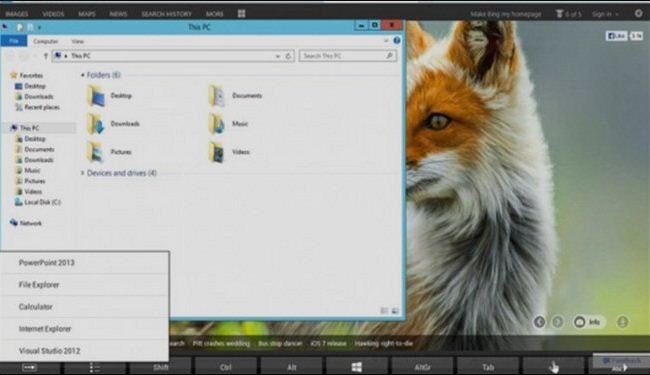The image size is (650, 375).
Task: Open Bing VIDEOS link
Action: (x=53, y=14)
